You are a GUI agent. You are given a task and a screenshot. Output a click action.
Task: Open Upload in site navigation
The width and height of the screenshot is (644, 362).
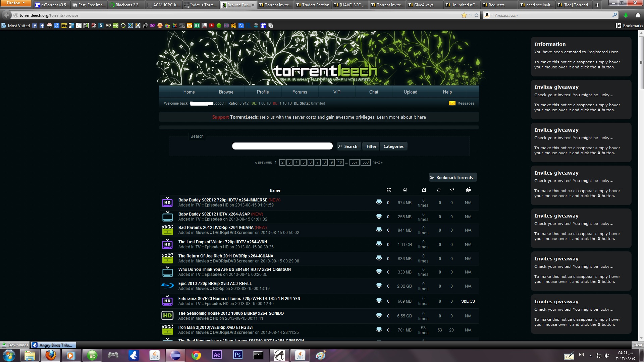pos(411,92)
